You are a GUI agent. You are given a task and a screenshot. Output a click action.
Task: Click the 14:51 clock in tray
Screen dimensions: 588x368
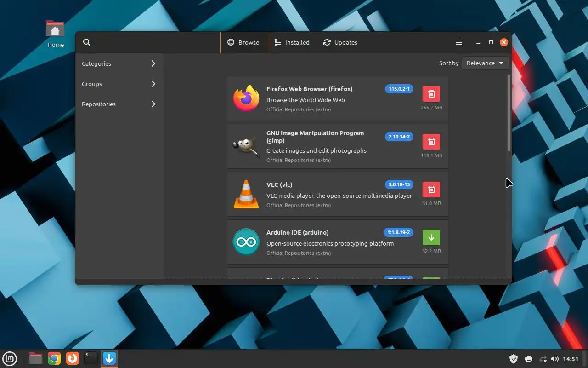(x=571, y=359)
